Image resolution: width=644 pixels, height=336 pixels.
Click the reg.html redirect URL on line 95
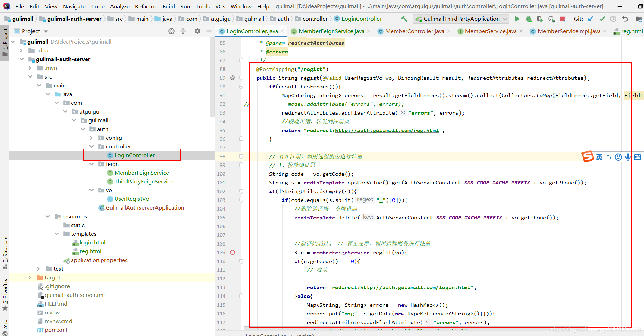pyautogui.click(x=387, y=130)
